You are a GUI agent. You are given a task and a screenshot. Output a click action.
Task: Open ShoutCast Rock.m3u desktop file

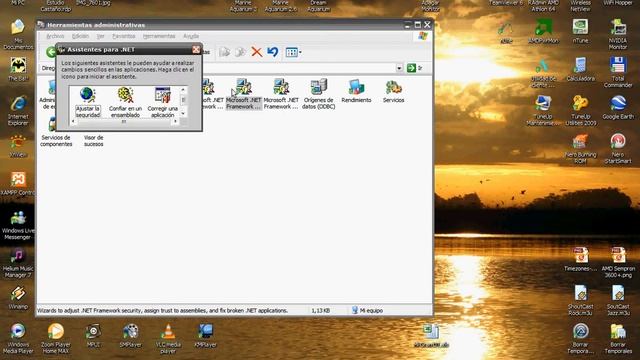[x=580, y=301]
